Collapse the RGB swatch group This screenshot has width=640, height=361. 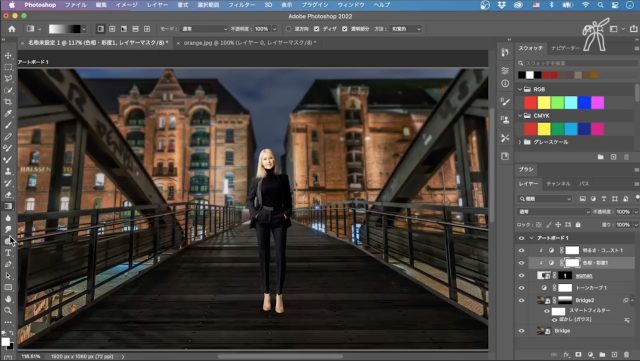point(520,89)
